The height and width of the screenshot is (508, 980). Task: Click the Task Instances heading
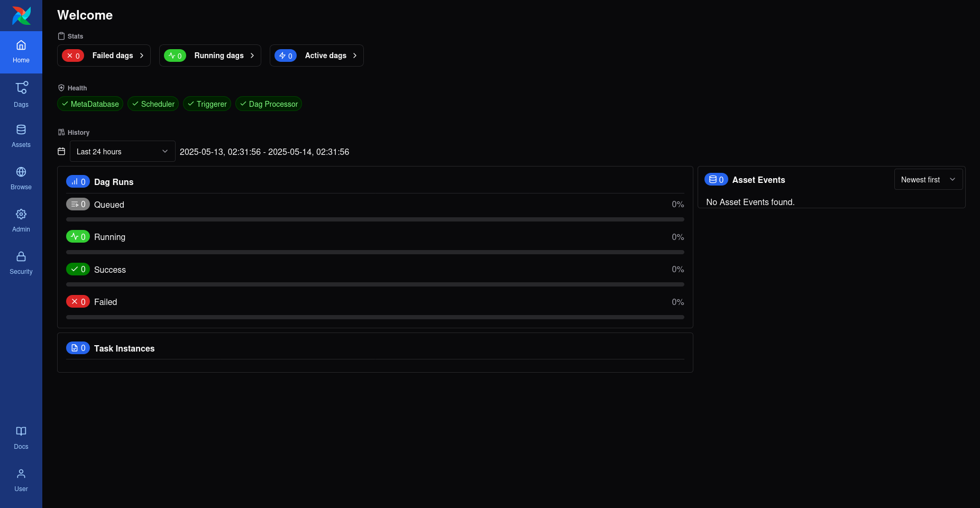coord(124,348)
